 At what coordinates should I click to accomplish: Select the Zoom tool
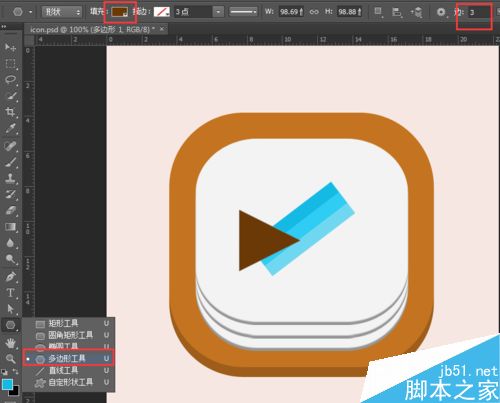(x=10, y=359)
